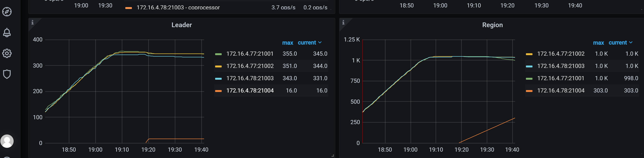Toggle 172.16.4.77:21002 series in Region legend
This screenshot has height=158, width=644.
(561, 54)
